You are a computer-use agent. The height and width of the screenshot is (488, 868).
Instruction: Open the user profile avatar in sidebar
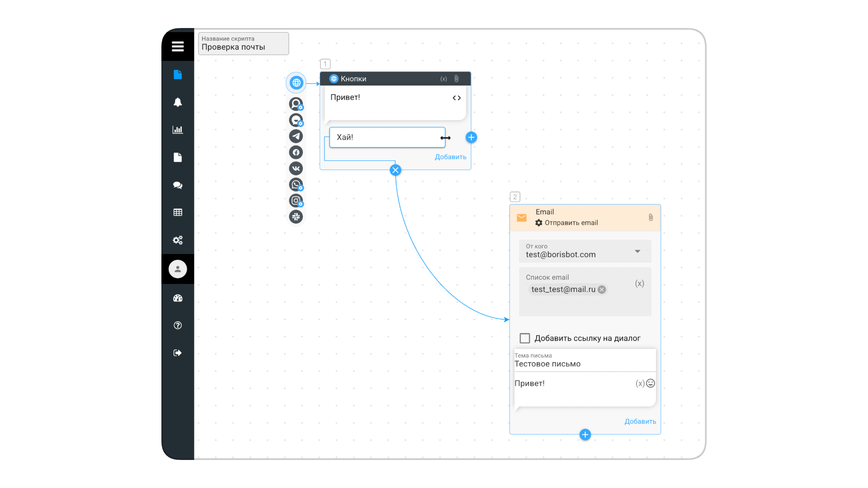point(178,269)
